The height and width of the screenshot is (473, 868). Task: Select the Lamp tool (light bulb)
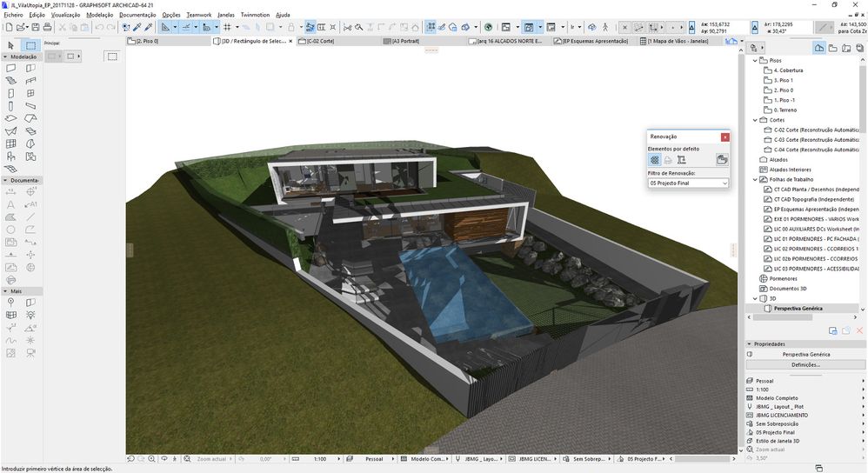30,315
